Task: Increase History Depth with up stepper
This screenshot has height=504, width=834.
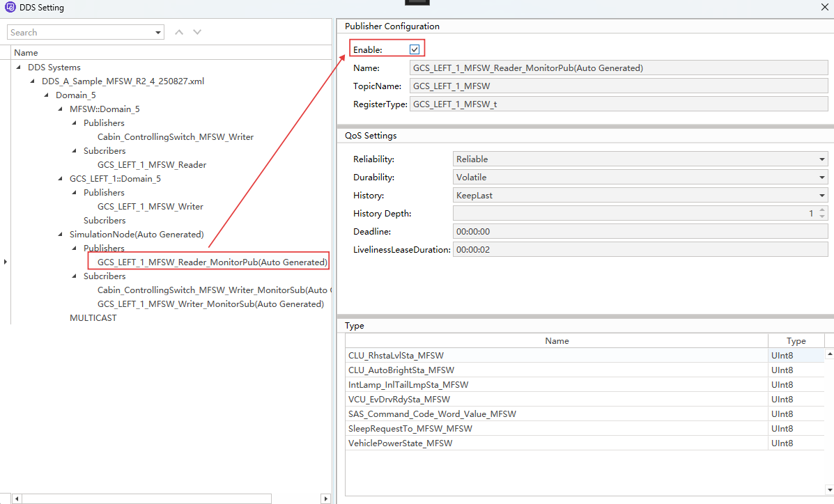Action: (822, 210)
